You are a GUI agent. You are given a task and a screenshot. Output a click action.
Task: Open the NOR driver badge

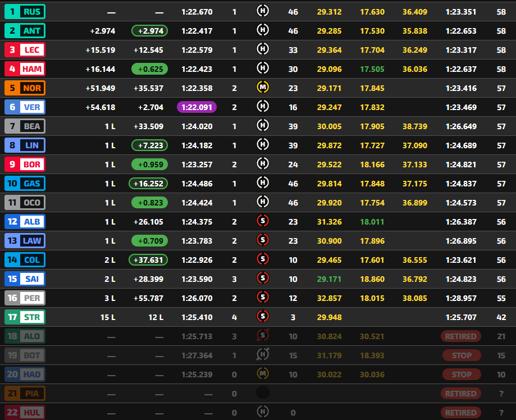[25, 88]
